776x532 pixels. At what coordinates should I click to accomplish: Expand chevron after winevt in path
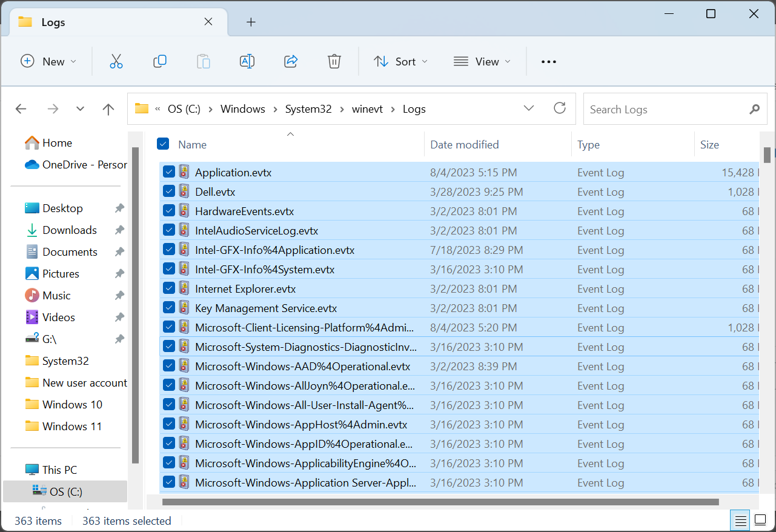[393, 110]
